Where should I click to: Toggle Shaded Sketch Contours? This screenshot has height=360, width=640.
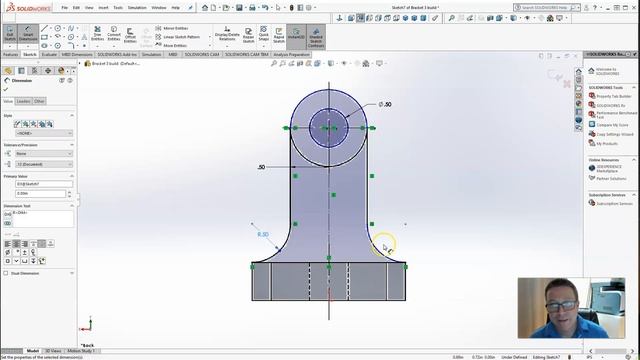316,37
